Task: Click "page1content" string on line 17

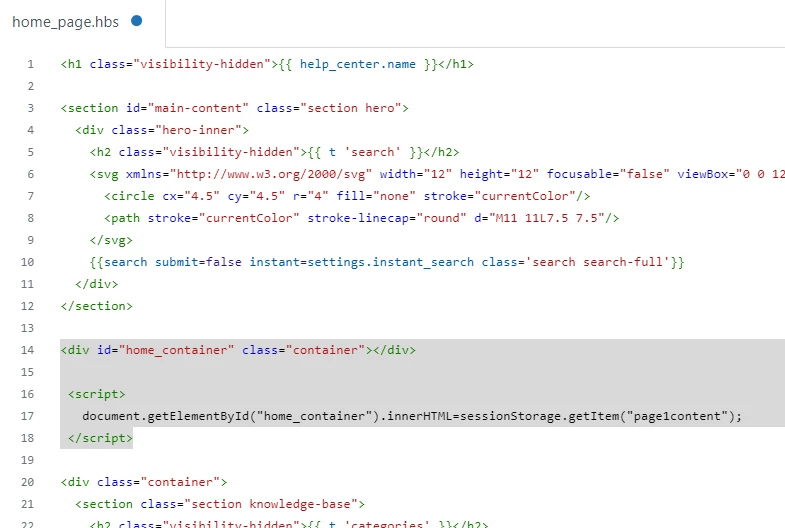Action: 677,416
